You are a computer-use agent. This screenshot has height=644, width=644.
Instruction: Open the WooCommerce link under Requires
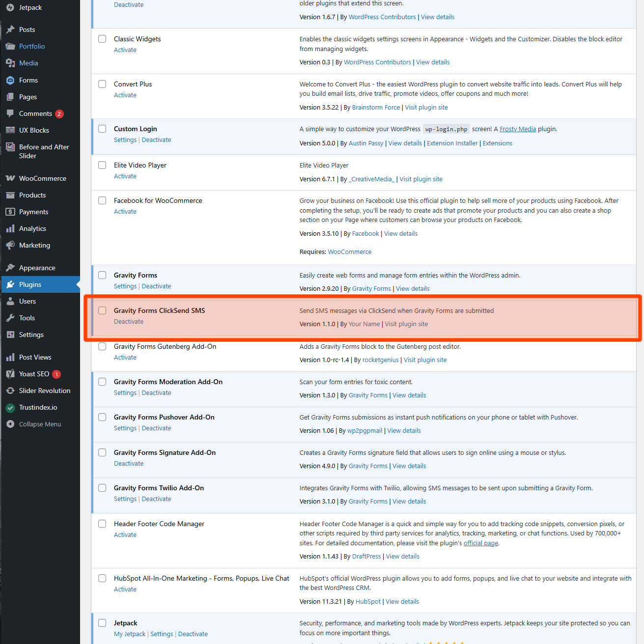tap(350, 252)
